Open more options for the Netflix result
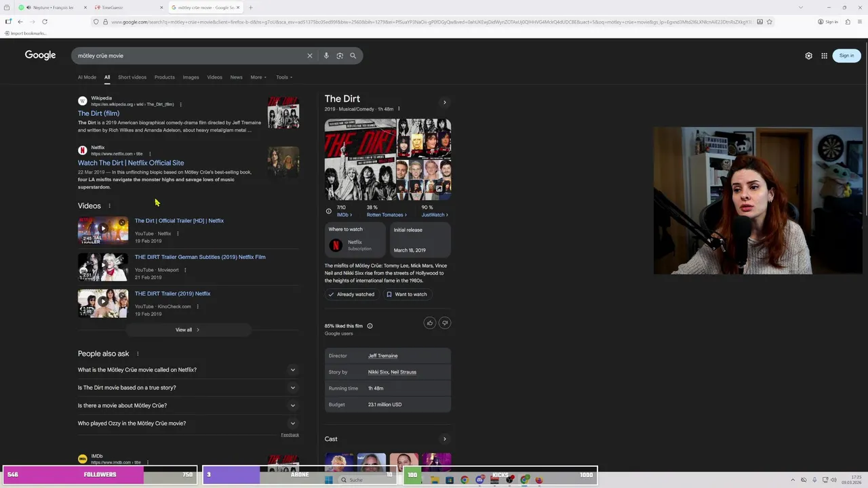868x488 pixels. pos(150,154)
